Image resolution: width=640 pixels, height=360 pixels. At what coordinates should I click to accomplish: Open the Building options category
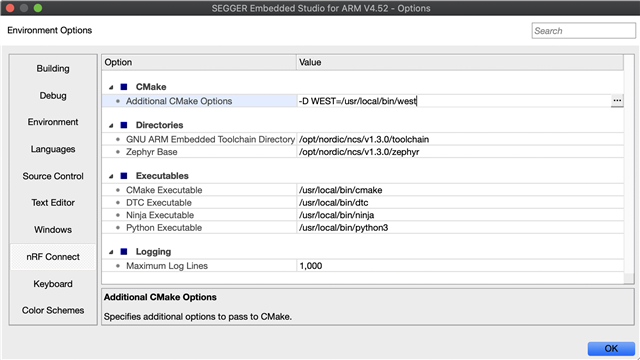(53, 69)
